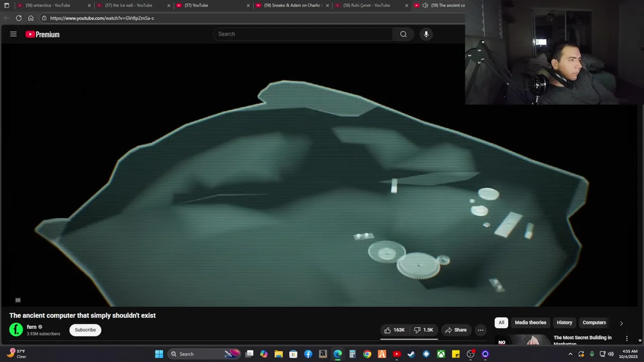644x362 pixels.
Task: Reload the page with refresh button
Action: point(19,18)
